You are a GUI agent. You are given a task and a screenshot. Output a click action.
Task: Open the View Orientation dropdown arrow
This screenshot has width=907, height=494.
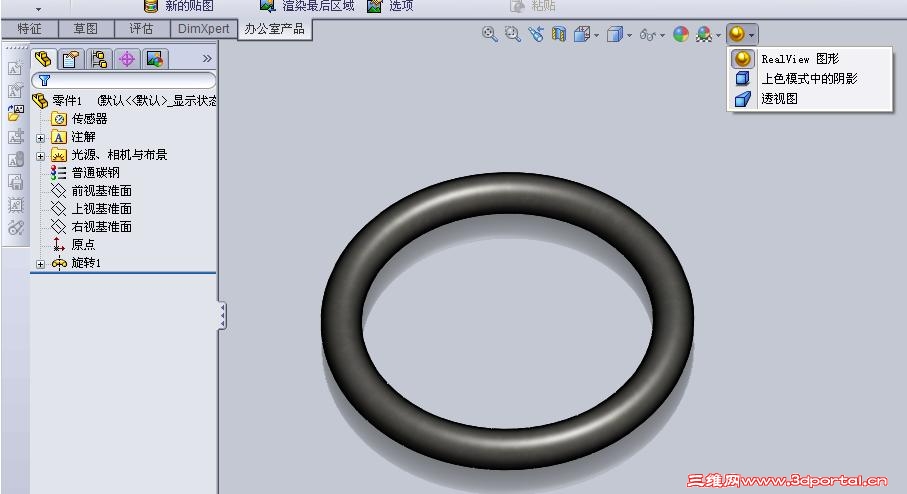click(596, 35)
